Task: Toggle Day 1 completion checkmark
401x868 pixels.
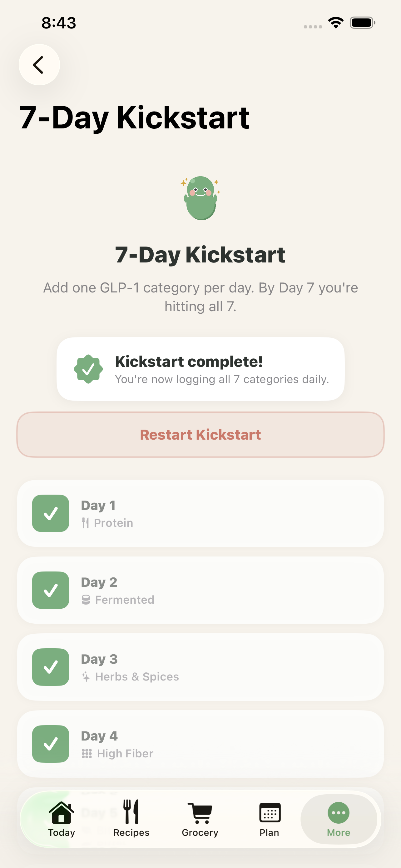Action: click(50, 513)
